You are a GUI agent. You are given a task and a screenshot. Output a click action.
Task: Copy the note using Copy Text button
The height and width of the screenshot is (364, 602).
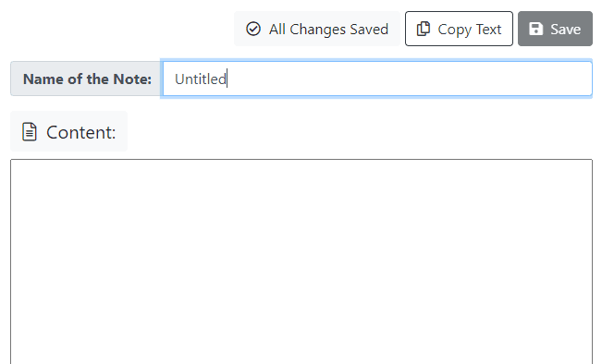click(459, 29)
